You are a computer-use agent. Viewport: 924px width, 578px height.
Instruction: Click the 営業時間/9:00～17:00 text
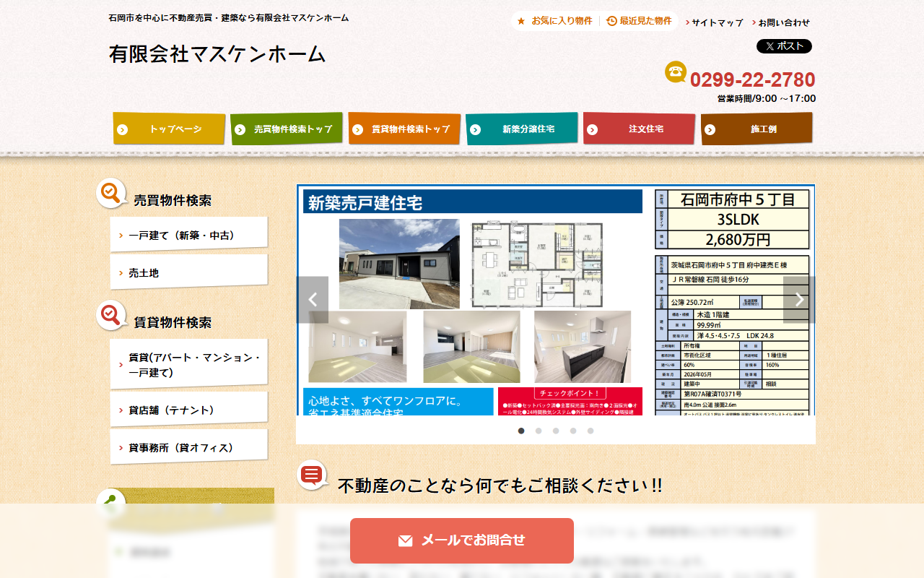[x=767, y=98]
